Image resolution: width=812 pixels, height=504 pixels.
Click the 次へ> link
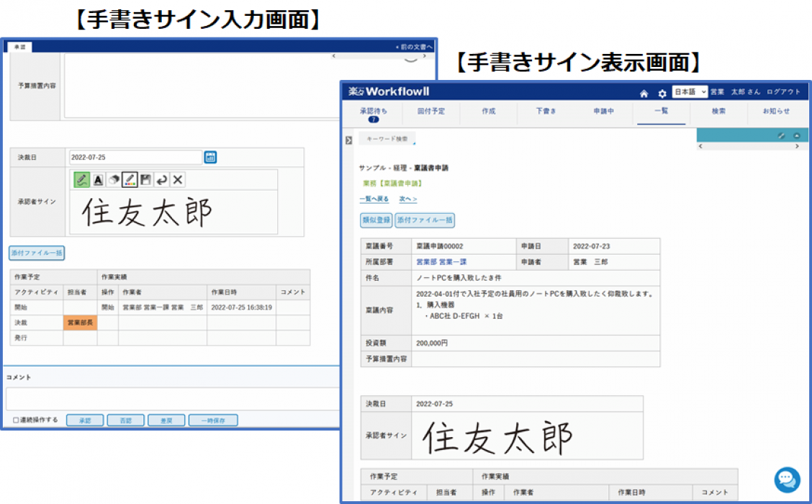click(x=408, y=199)
